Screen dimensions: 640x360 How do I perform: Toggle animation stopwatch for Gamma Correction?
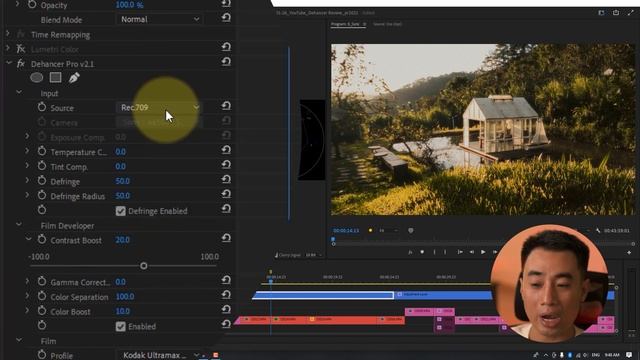[42, 281]
